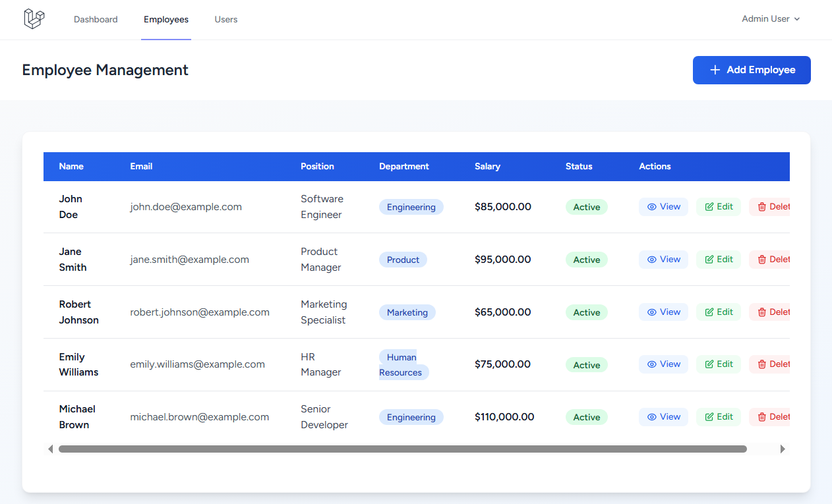Click the eye icon on Michael Brown's View button
The image size is (832, 504).
pos(651,416)
